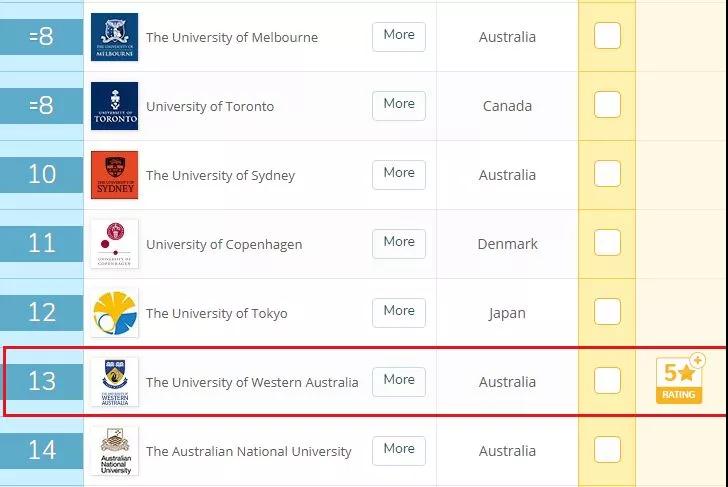The image size is (728, 487).
Task: Click the University of Toronto logo
Action: coord(114,106)
